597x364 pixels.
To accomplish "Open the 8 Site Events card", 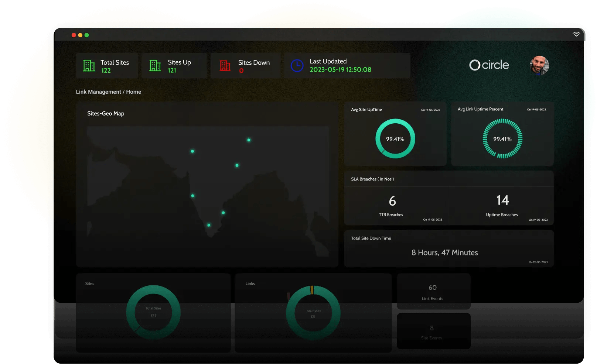I will (x=434, y=331).
